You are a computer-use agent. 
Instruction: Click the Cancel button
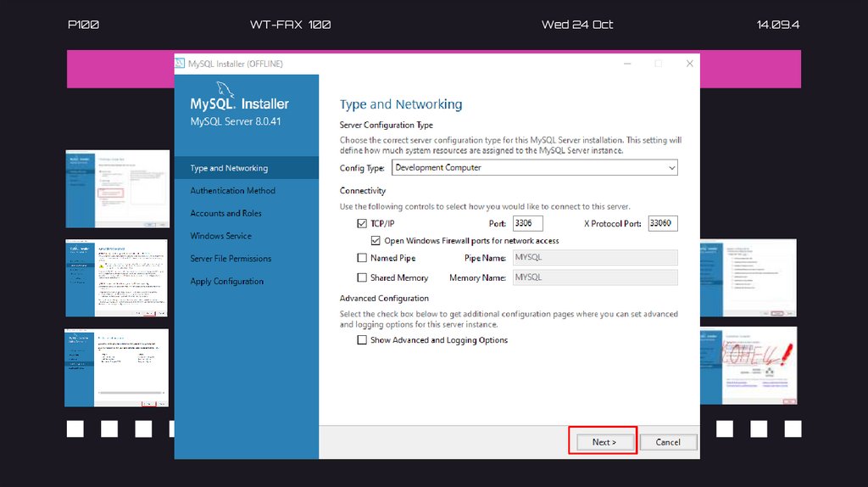(668, 442)
